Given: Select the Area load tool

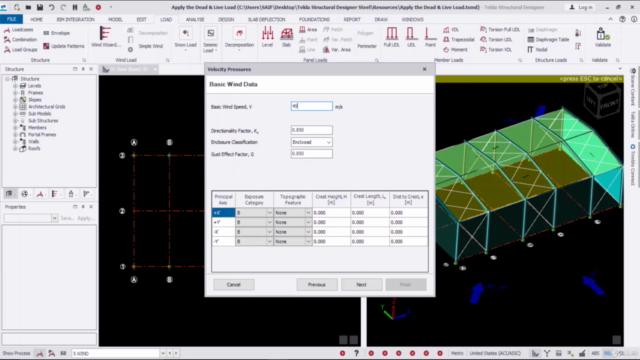Looking at the screenshot, I should point(308,29).
